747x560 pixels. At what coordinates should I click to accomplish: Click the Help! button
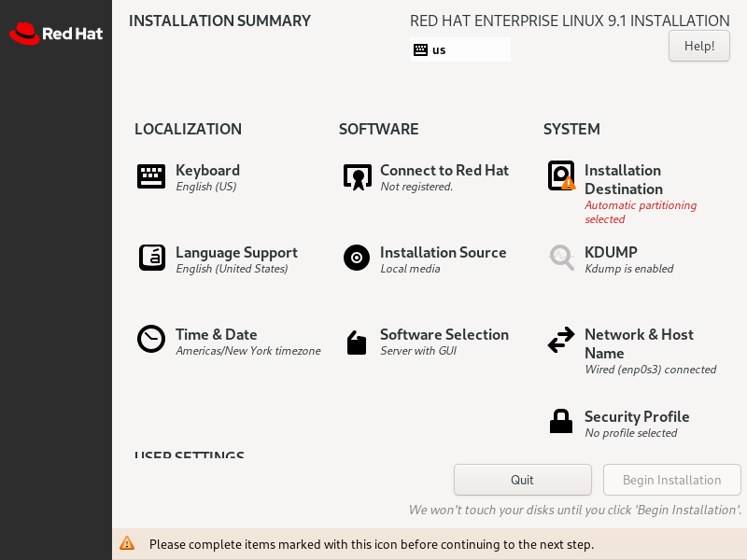[698, 46]
